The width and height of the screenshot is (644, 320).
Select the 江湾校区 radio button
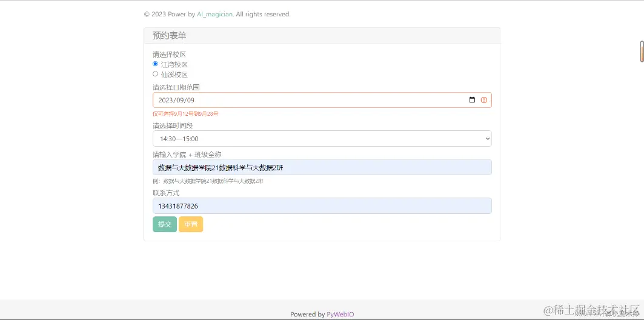coord(155,64)
